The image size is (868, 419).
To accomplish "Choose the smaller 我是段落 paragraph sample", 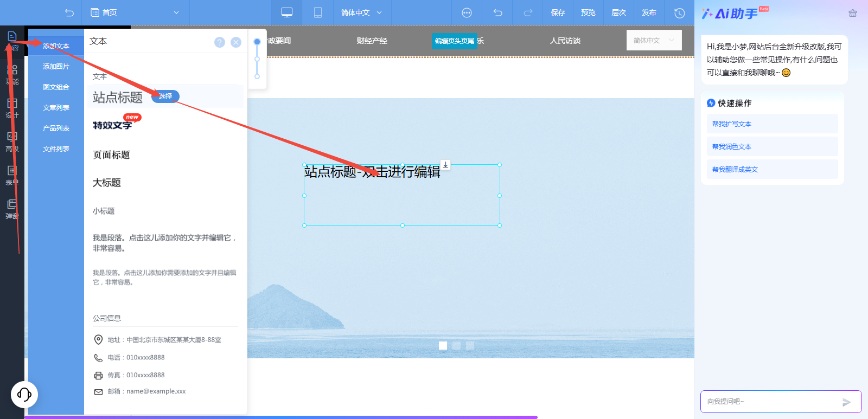I will 164,278.
